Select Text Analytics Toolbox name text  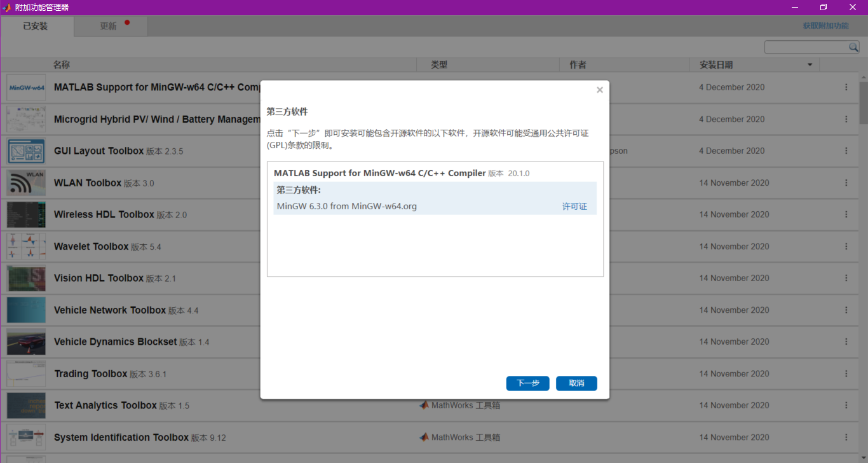[x=105, y=405]
